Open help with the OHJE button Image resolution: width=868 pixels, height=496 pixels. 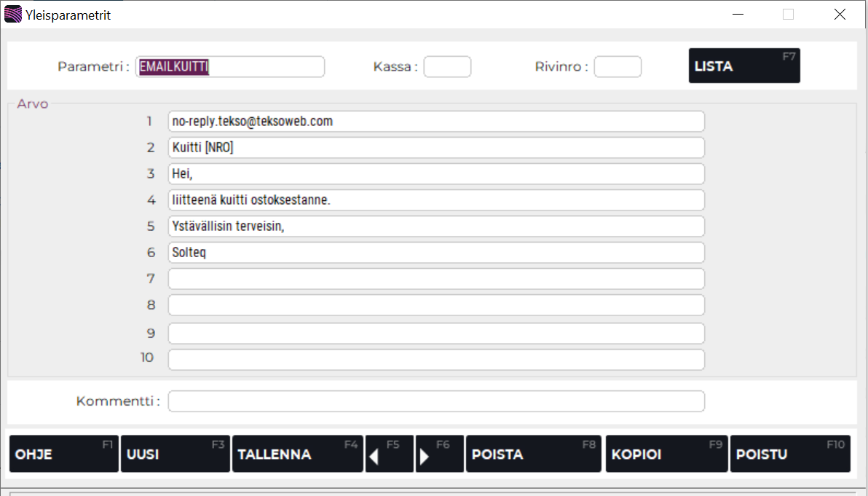[x=63, y=454]
